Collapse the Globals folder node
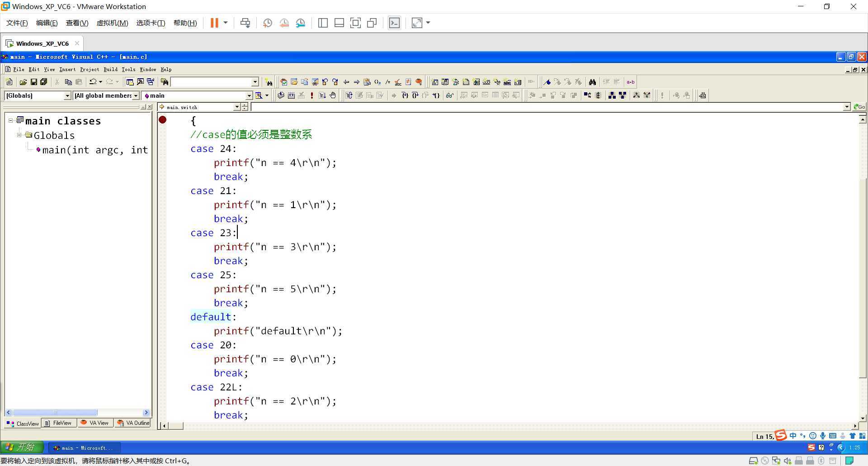This screenshot has width=868, height=466. coord(19,135)
